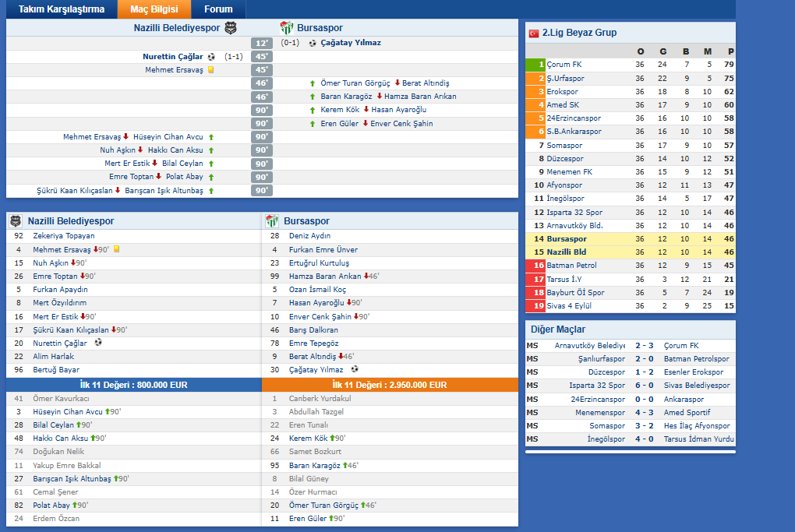Click goal ball icon beside Çağatay Yılmaz event

pyautogui.click(x=313, y=44)
